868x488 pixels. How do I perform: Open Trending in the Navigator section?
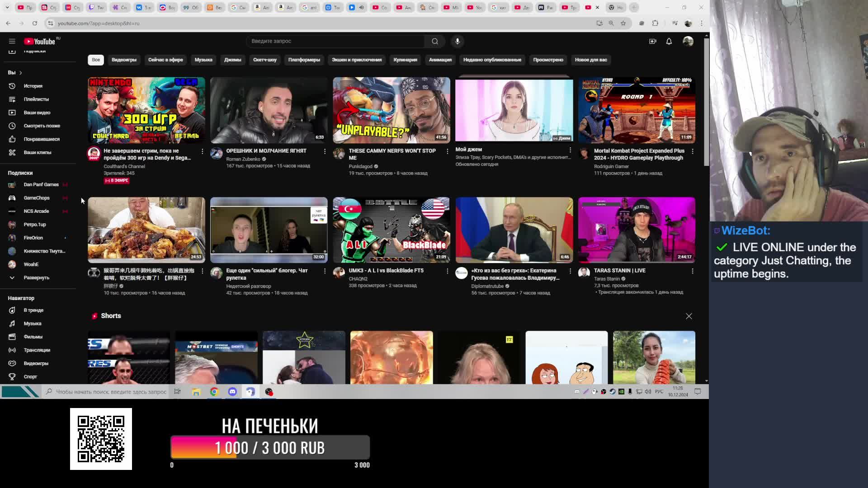pyautogui.click(x=33, y=310)
